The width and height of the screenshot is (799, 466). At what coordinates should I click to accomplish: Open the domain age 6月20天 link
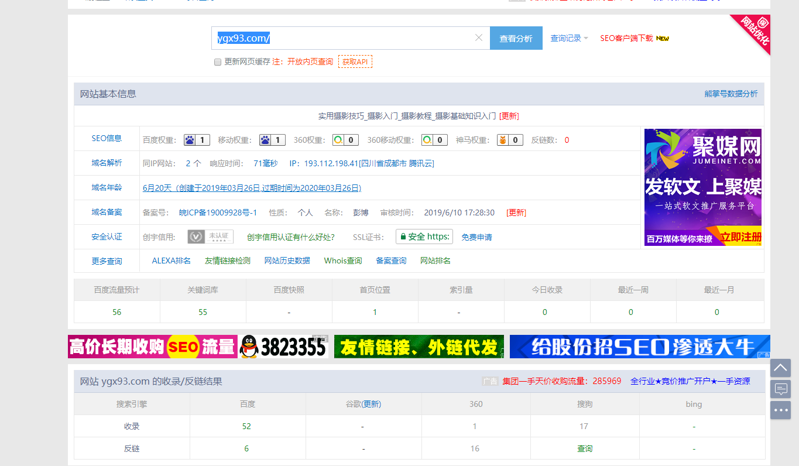pyautogui.click(x=252, y=188)
